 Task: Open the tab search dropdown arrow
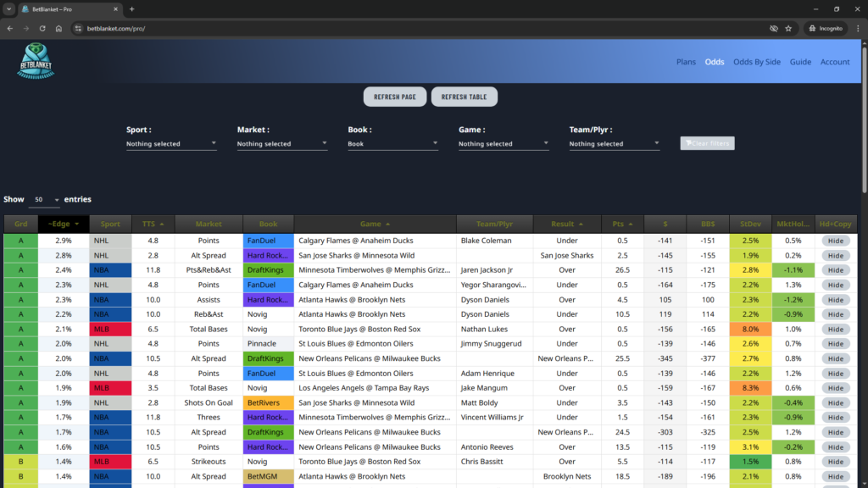point(8,8)
